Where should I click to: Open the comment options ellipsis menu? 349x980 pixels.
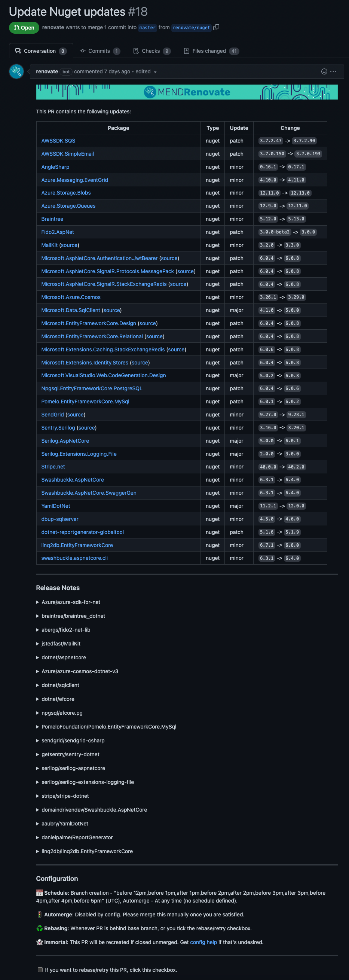[x=333, y=71]
